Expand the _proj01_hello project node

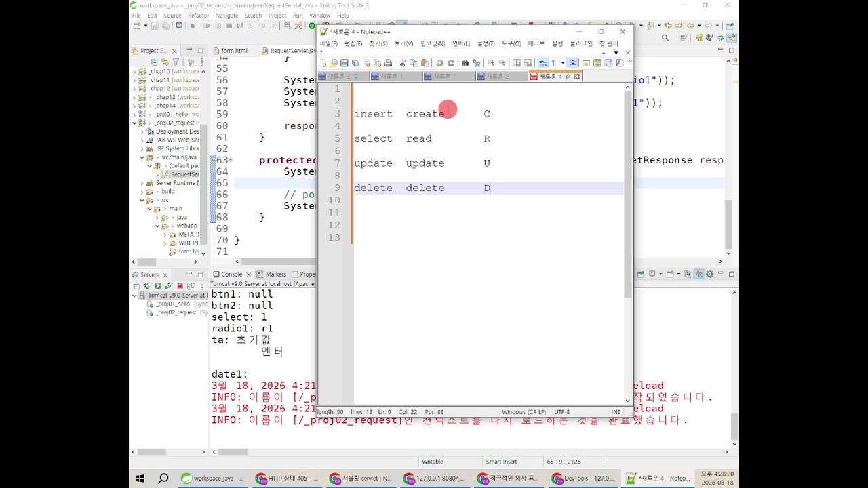coord(134,115)
